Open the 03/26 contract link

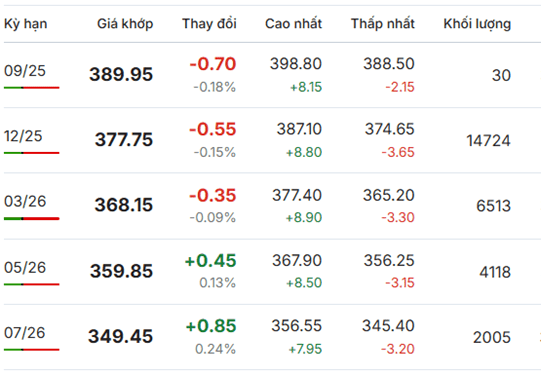pos(25,201)
